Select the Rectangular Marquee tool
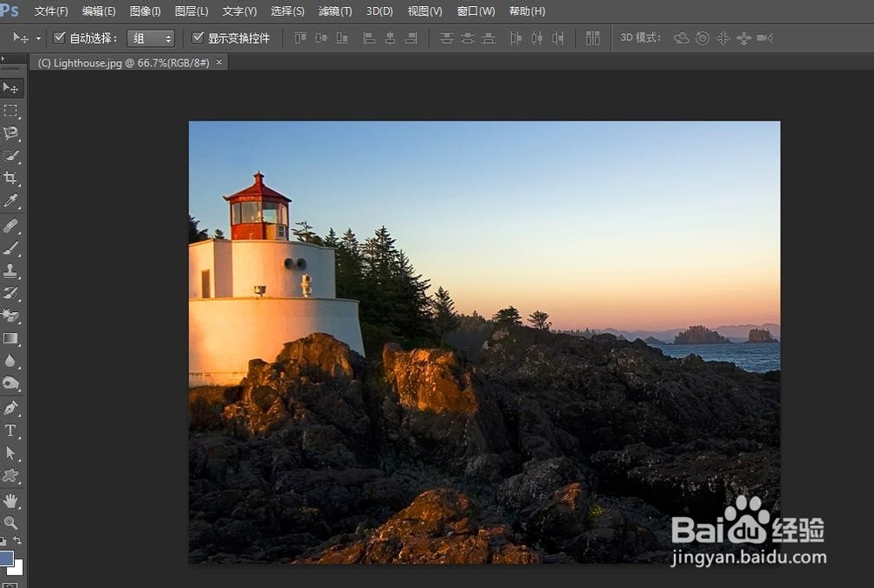874x588 pixels. tap(10, 110)
